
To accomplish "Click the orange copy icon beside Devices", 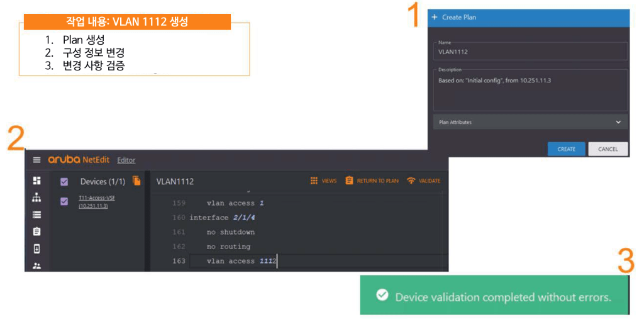I will pos(136,181).
